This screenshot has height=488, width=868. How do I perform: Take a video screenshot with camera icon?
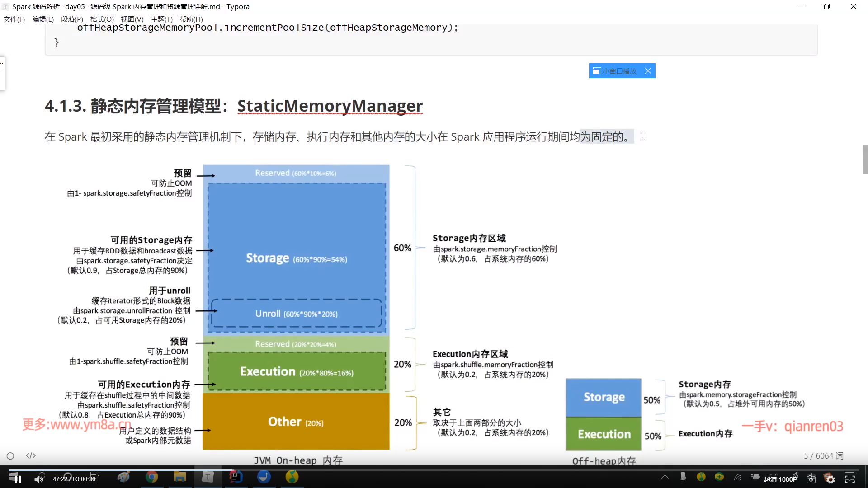click(811, 479)
